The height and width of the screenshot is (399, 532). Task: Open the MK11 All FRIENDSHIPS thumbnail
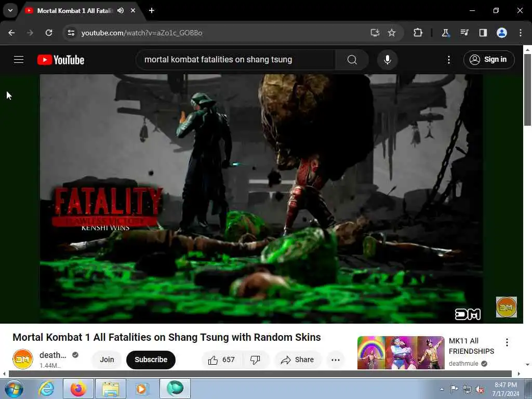[x=401, y=353]
